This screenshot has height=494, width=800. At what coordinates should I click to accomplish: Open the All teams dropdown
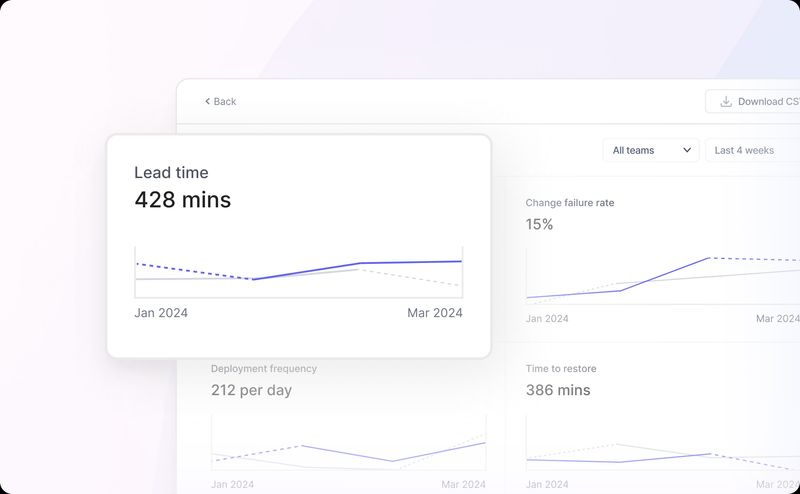[650, 150]
